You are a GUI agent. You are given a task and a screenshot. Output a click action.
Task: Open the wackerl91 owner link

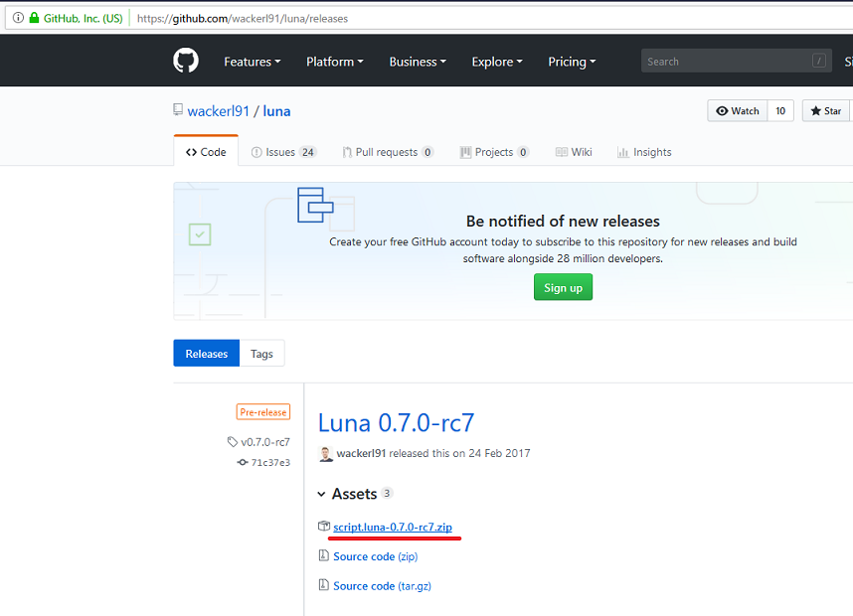click(x=218, y=111)
